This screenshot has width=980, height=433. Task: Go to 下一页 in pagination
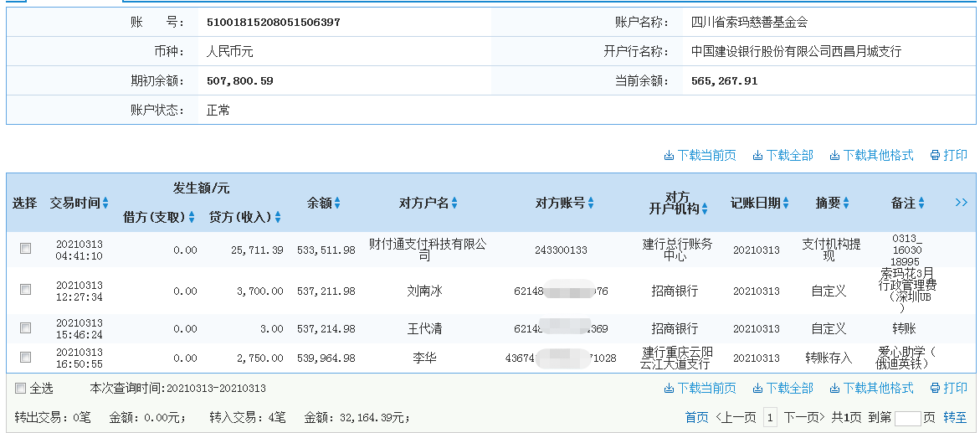(805, 417)
